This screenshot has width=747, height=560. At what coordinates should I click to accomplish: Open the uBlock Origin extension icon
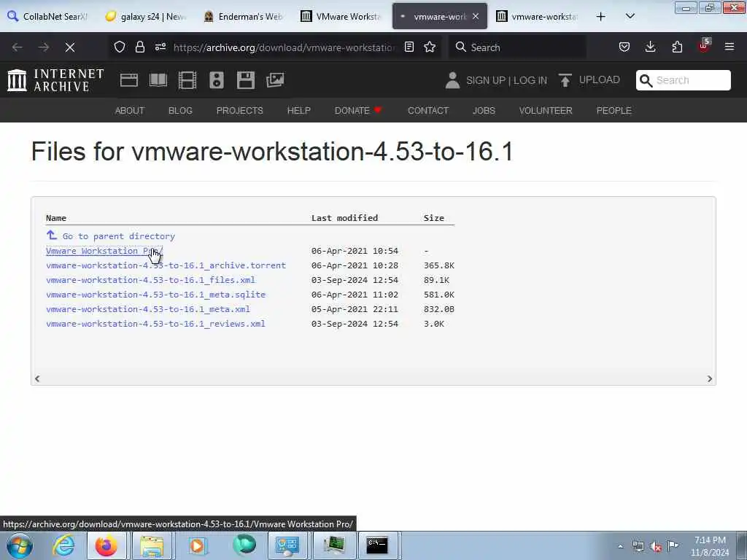(x=704, y=46)
